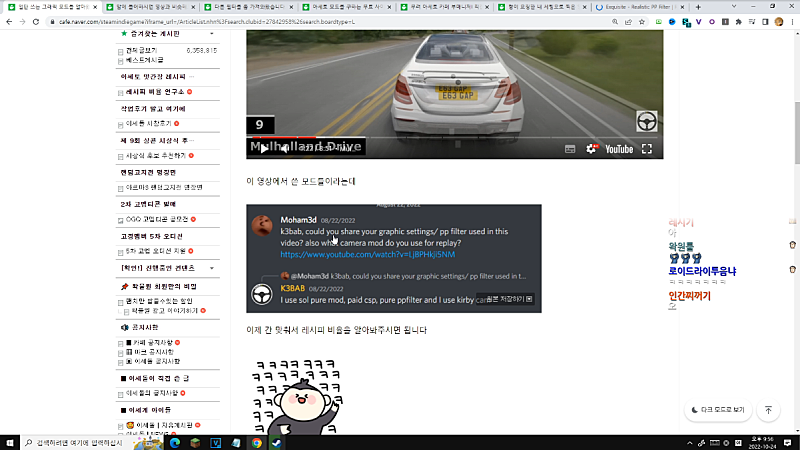Image resolution: width=800 pixels, height=450 pixels.
Task: Click the Windows Start button
Action: tap(10, 441)
